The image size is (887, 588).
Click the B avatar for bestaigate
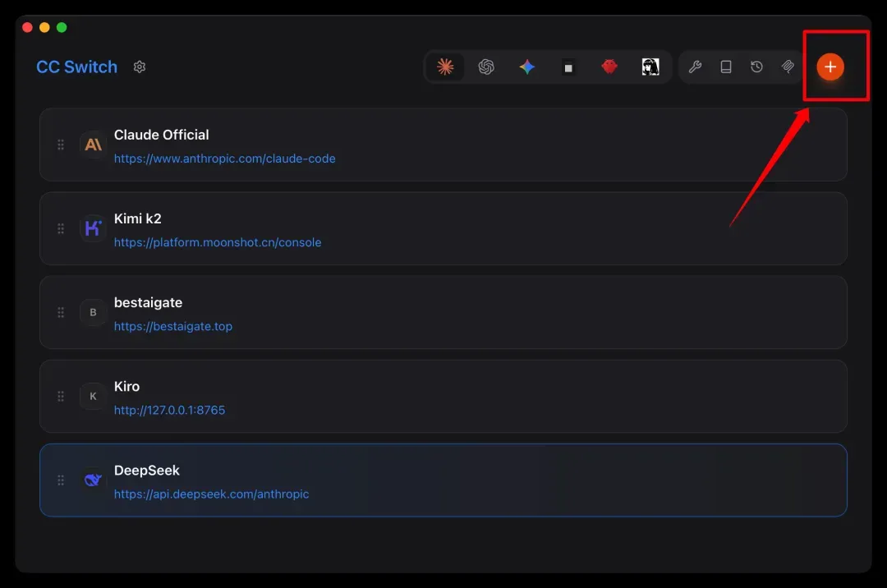(x=93, y=312)
